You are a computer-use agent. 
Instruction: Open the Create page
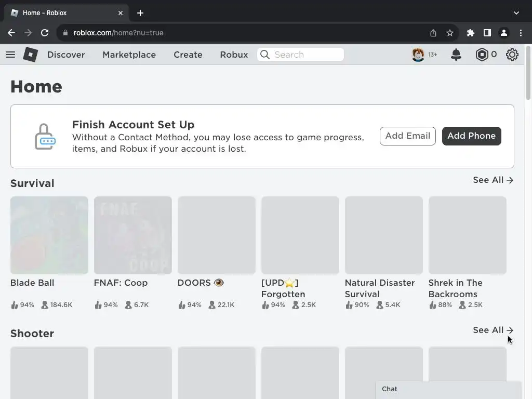coord(188,55)
